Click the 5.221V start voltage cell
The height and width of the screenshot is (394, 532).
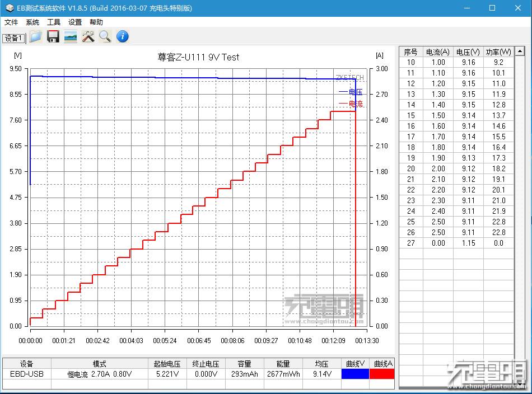pyautogui.click(x=167, y=374)
